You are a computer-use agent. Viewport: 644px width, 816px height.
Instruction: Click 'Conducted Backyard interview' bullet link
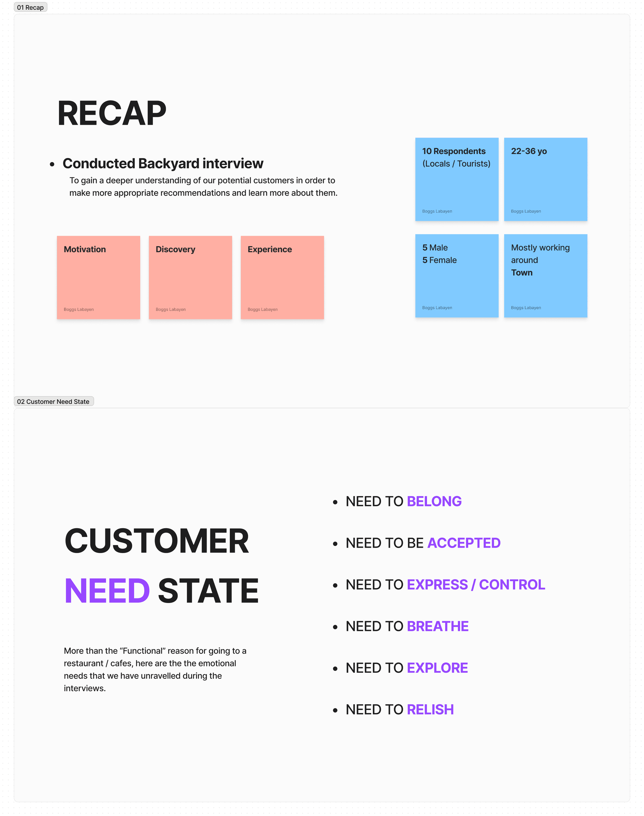[162, 162]
